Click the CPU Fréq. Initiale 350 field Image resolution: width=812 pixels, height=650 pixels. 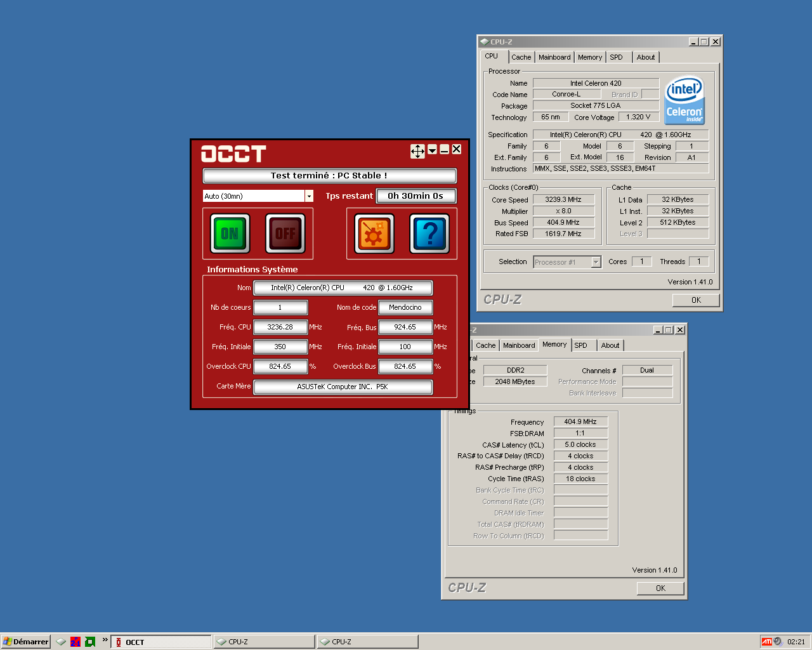(280, 347)
